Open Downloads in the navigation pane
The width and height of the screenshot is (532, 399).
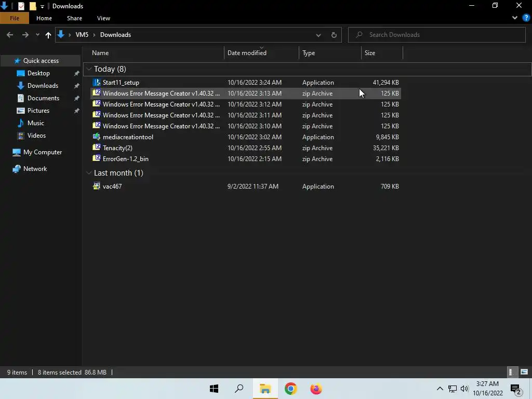coord(43,86)
